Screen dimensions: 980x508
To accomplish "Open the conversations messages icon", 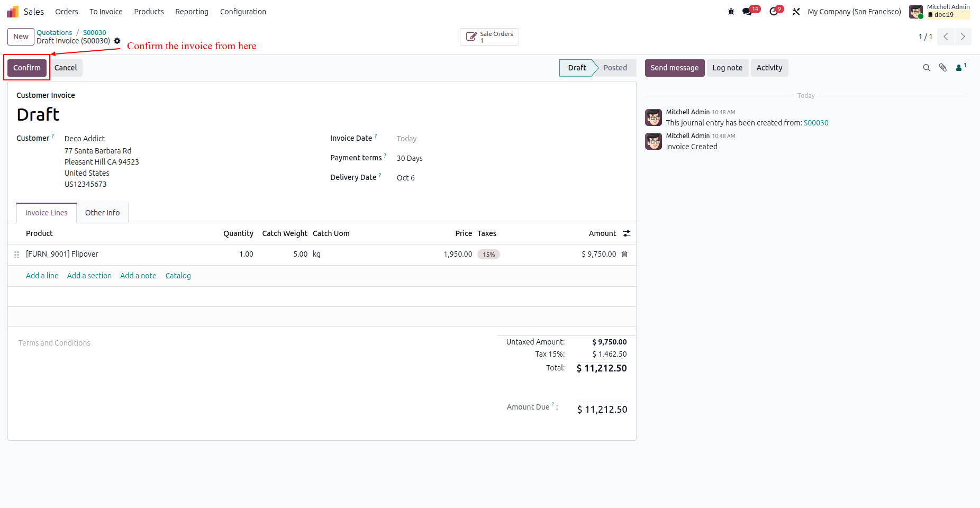I will coord(747,12).
